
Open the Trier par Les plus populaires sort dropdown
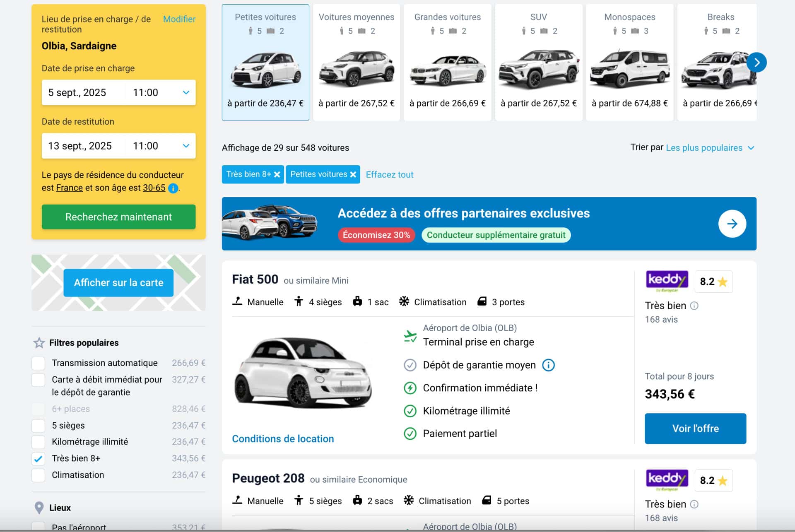[x=711, y=148]
